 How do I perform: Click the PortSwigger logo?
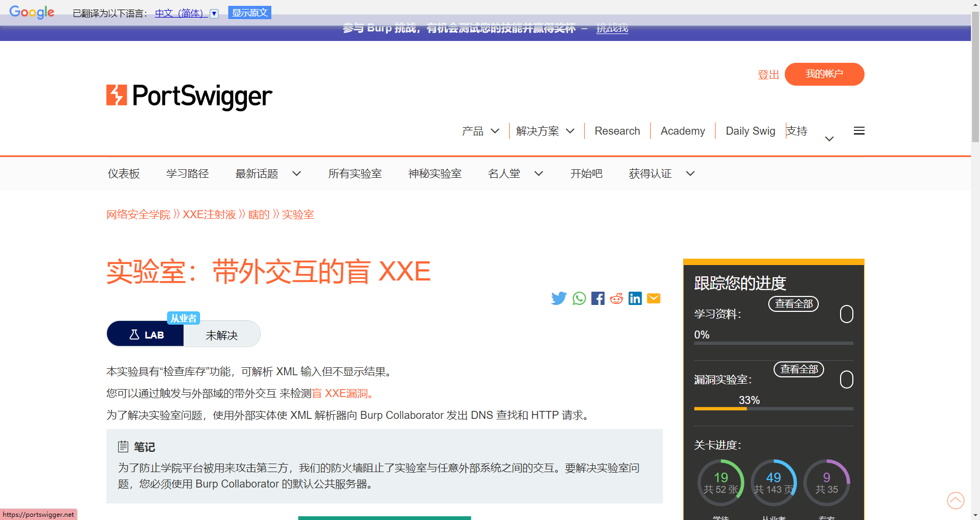[189, 96]
